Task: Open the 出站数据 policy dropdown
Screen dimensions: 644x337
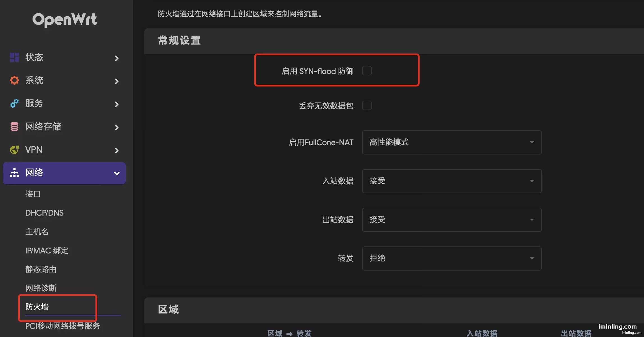Action: [x=452, y=220]
